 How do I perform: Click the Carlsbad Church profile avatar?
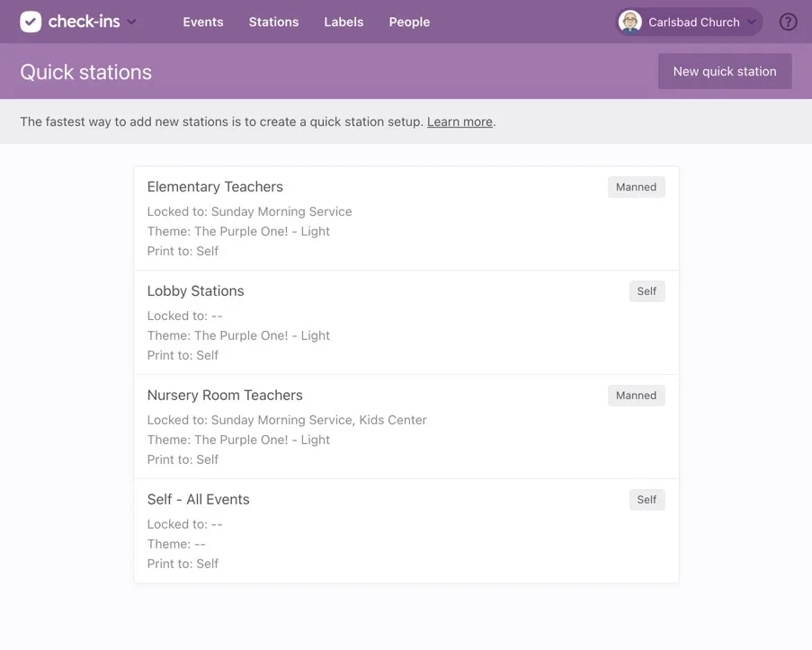click(x=630, y=22)
